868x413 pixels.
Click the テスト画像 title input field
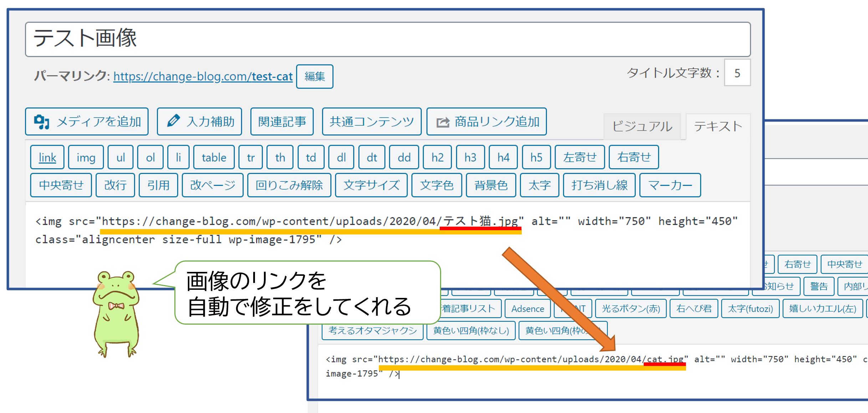point(388,39)
